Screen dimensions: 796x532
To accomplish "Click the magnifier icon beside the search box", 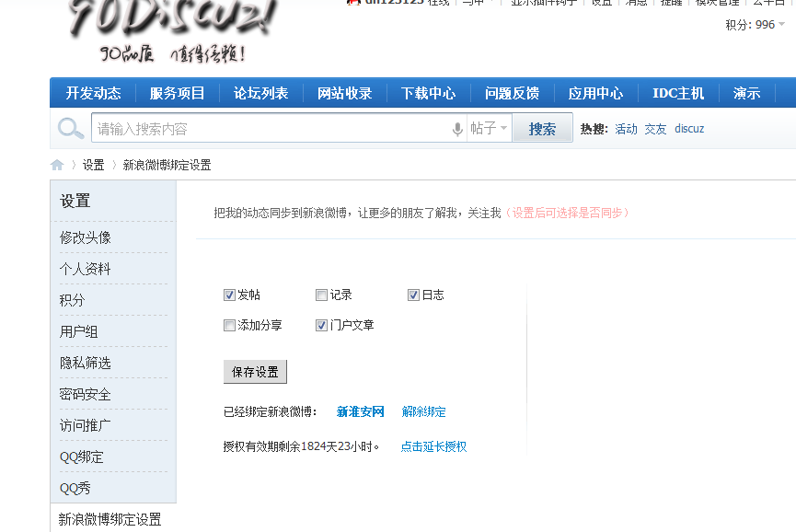I will point(71,129).
